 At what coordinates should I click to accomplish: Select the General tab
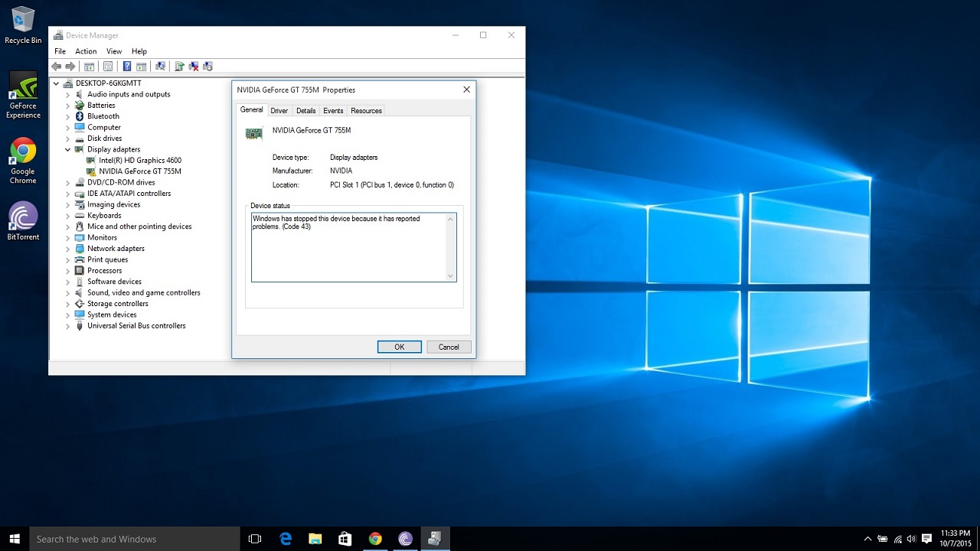[x=251, y=109]
